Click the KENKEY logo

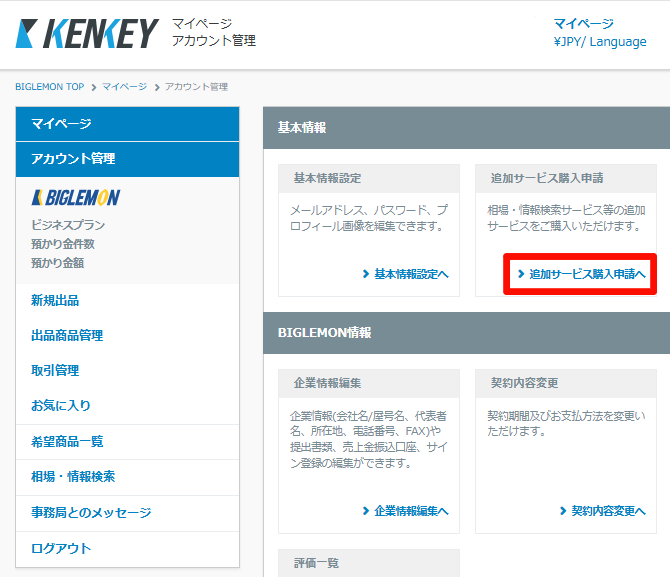tap(87, 33)
